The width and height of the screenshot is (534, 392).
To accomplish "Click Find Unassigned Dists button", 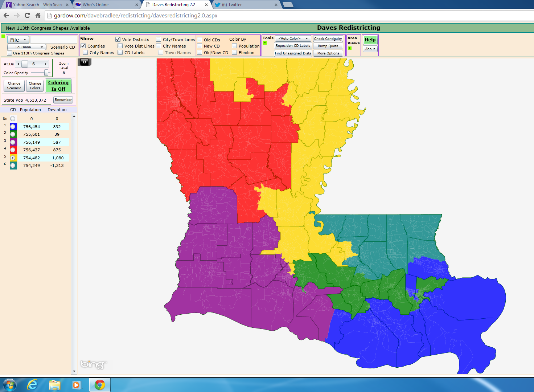I will 293,53.
